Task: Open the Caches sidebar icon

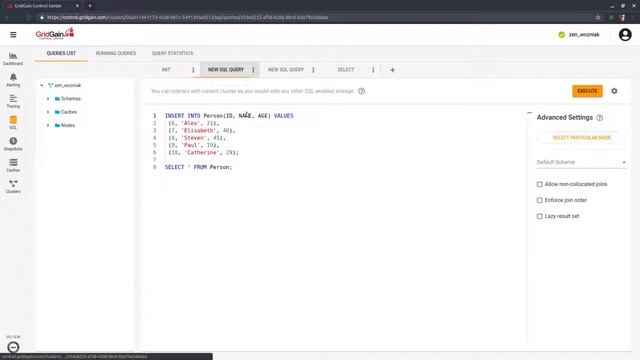Action: [13, 165]
